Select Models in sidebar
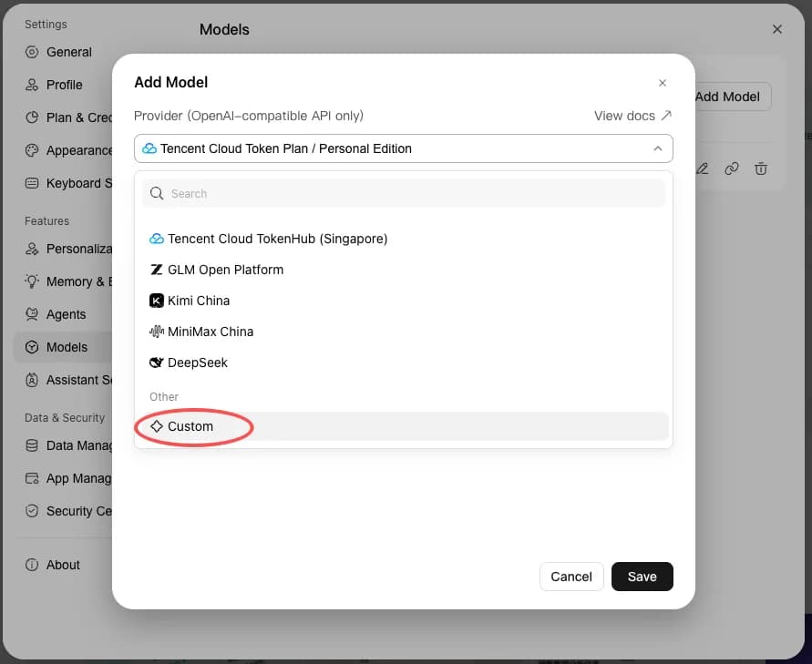This screenshot has width=812, height=664. pyautogui.click(x=62, y=347)
